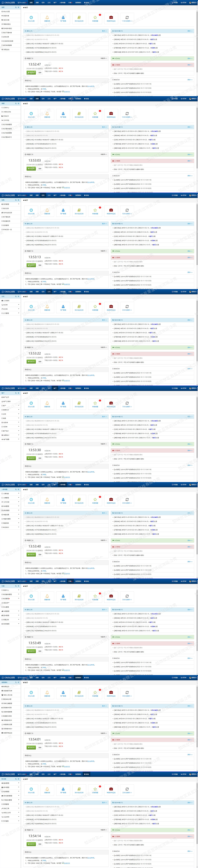Screen dimensions: 198x868
Task: Click the green 打卡 button beside the 13:52:47 clock
Action: click(x=31, y=72)
